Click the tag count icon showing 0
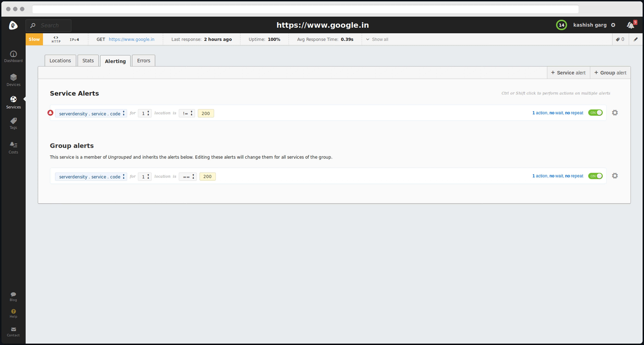Viewport: 644px width, 345px height. coord(620,39)
